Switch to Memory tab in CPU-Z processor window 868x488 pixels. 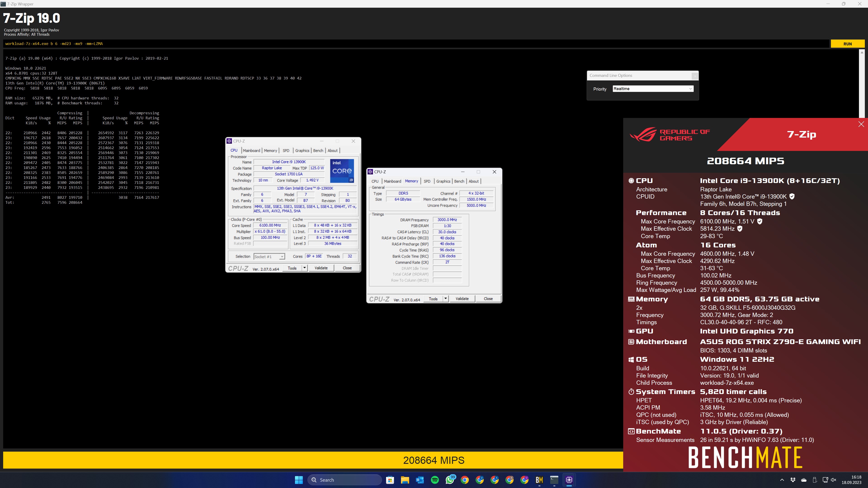pyautogui.click(x=270, y=150)
